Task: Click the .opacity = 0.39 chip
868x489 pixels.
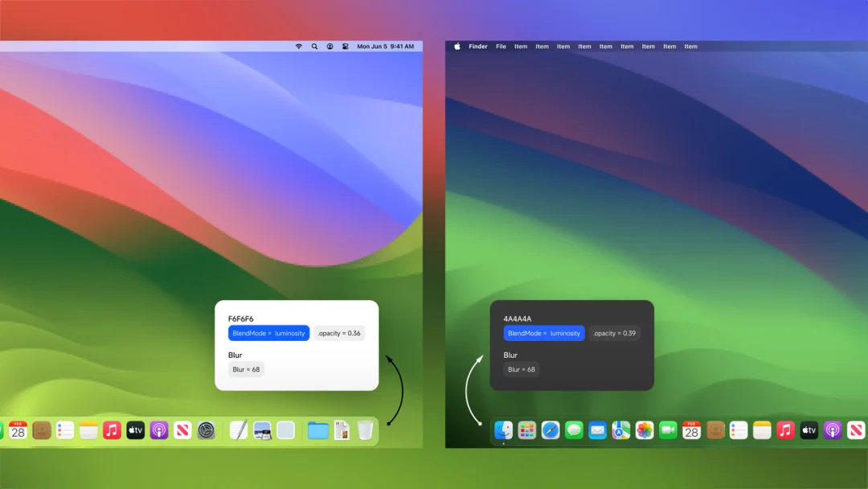Action: [615, 333]
